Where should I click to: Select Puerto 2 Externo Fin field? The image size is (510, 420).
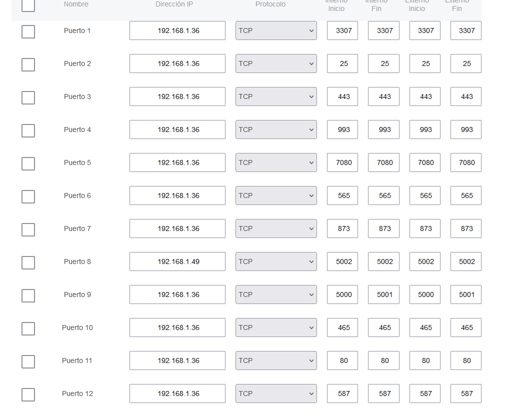coord(466,63)
